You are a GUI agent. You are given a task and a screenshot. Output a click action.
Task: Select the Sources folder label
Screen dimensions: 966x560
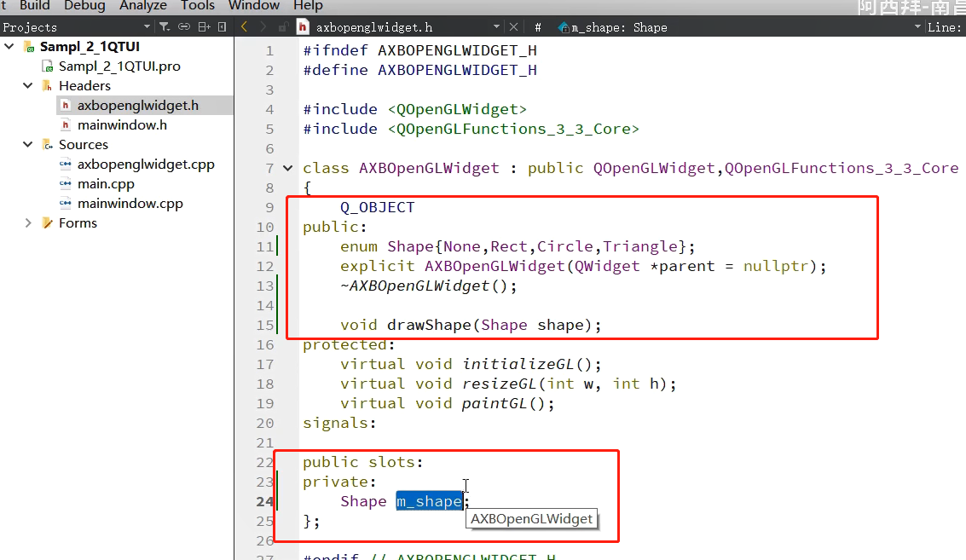point(84,144)
